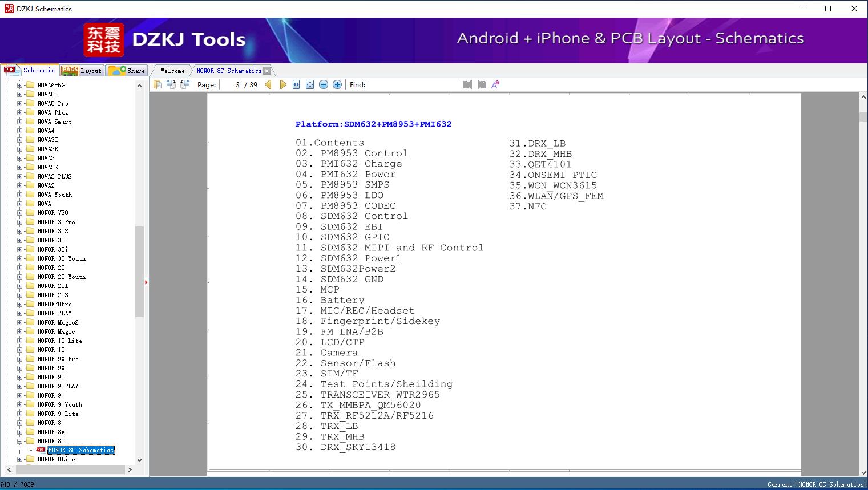Fit page to width
The image size is (868, 490).
pyautogui.click(x=296, y=84)
